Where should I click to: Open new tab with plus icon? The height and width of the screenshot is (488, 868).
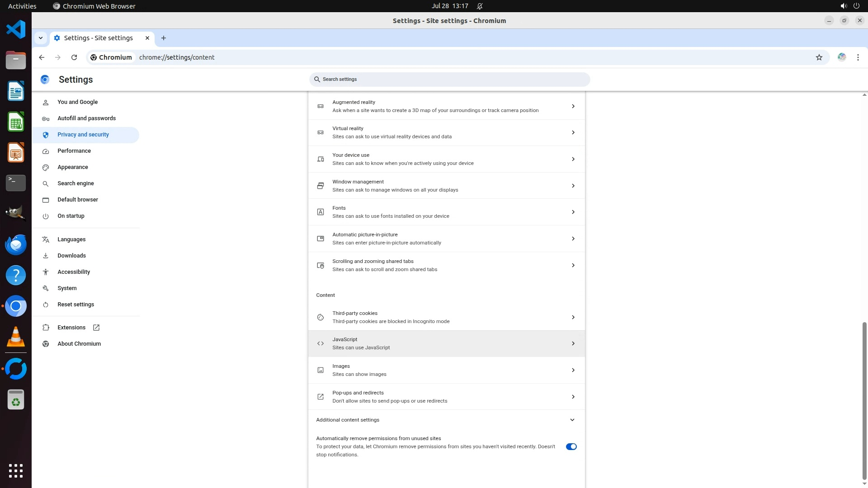[x=164, y=38]
